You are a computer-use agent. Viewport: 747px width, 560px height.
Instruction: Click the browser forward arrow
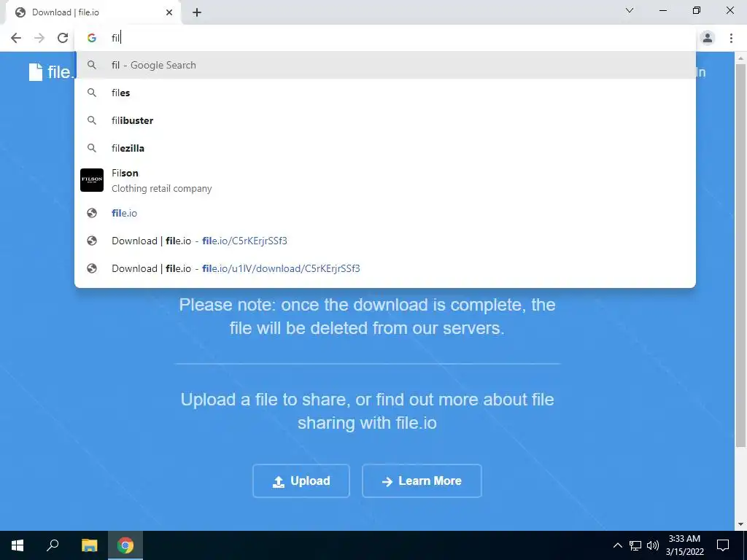point(39,38)
